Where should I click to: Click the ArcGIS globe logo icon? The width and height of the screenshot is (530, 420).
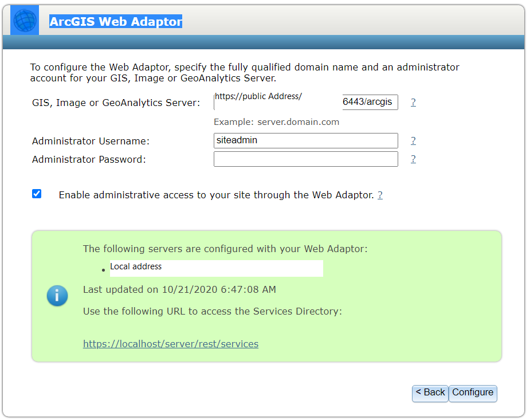tap(23, 19)
